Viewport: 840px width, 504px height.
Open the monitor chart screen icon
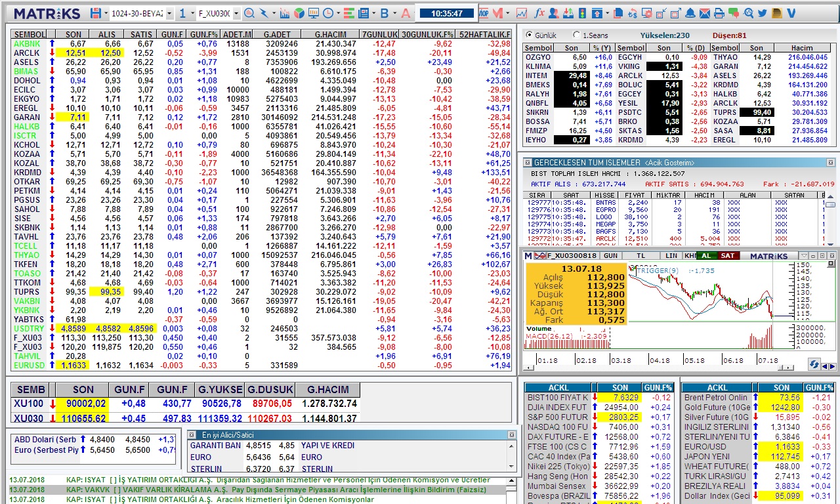pyautogui.click(x=313, y=13)
